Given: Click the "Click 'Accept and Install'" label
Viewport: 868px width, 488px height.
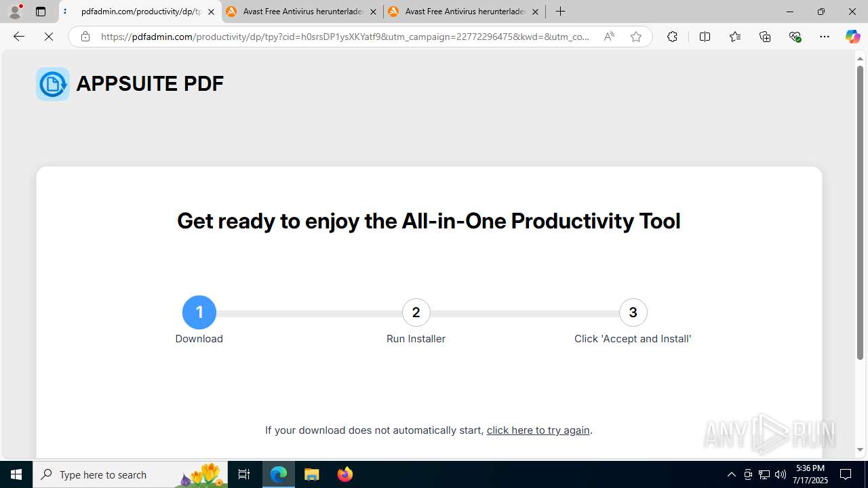Looking at the screenshot, I should coord(633,339).
